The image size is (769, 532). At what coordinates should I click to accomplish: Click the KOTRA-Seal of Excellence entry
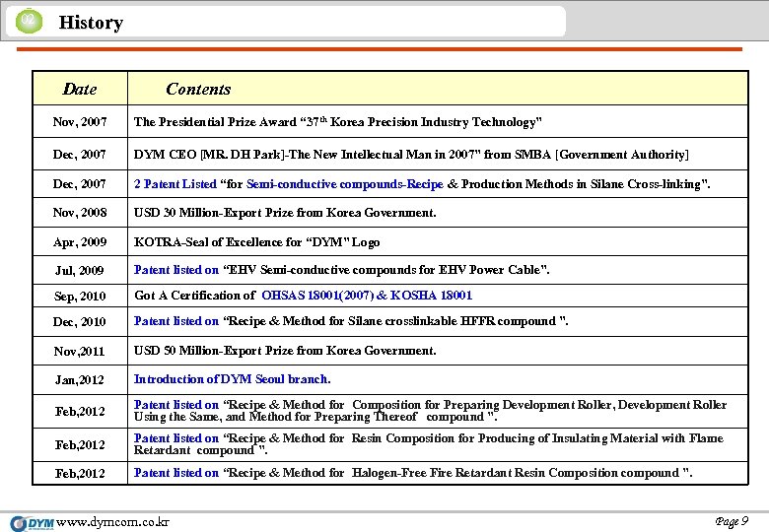coord(256,242)
